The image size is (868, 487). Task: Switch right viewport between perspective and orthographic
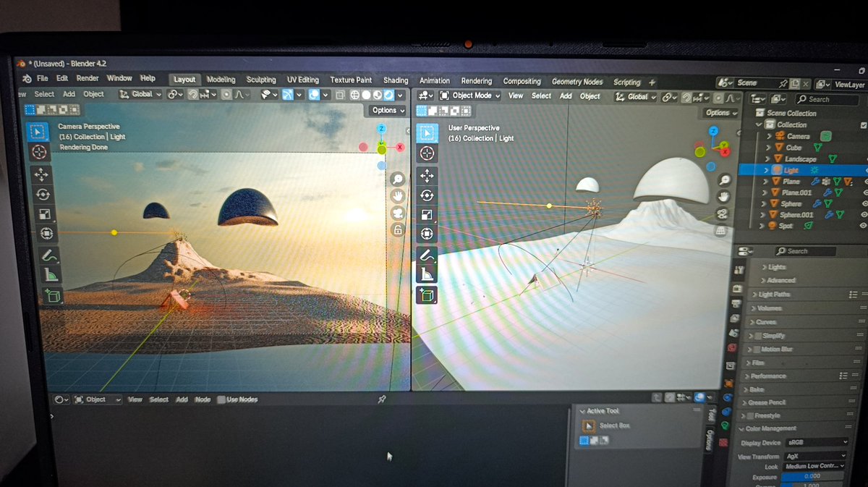pos(721,231)
